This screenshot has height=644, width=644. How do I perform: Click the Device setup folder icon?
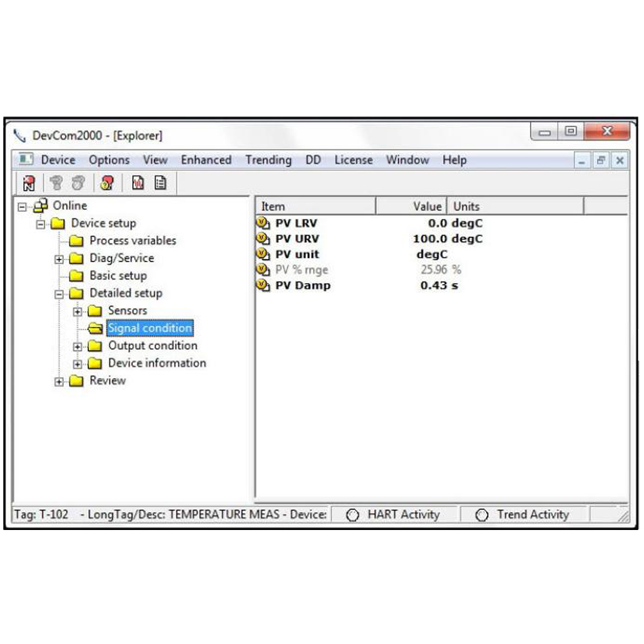click(x=58, y=223)
